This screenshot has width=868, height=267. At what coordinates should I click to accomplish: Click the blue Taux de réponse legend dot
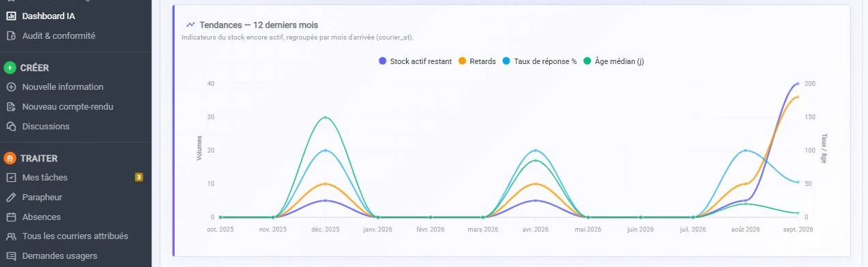coord(506,61)
